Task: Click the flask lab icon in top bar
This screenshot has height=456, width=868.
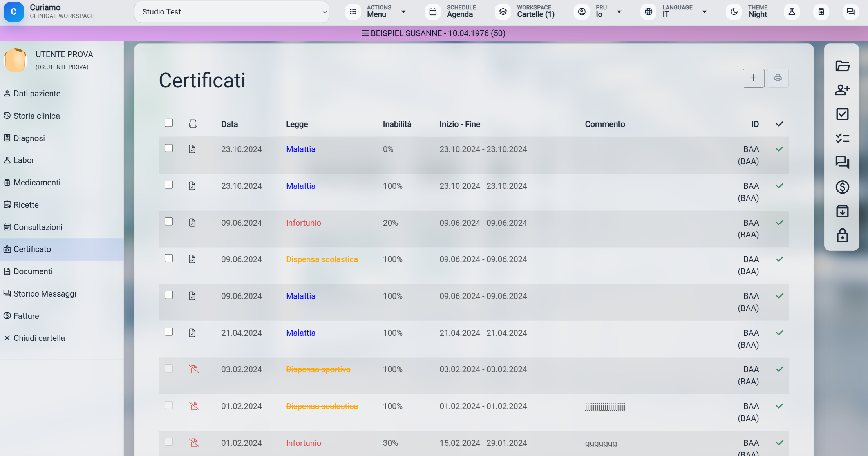Action: click(x=792, y=12)
